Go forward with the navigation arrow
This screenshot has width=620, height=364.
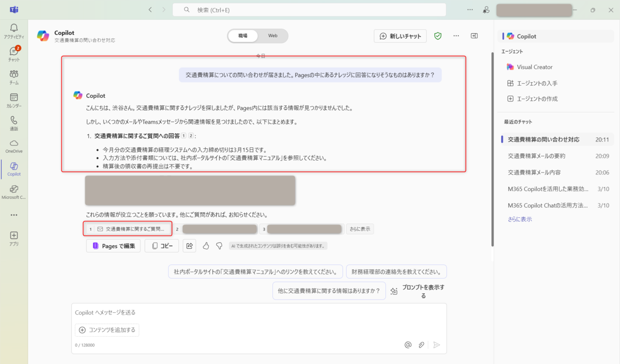coord(164,10)
